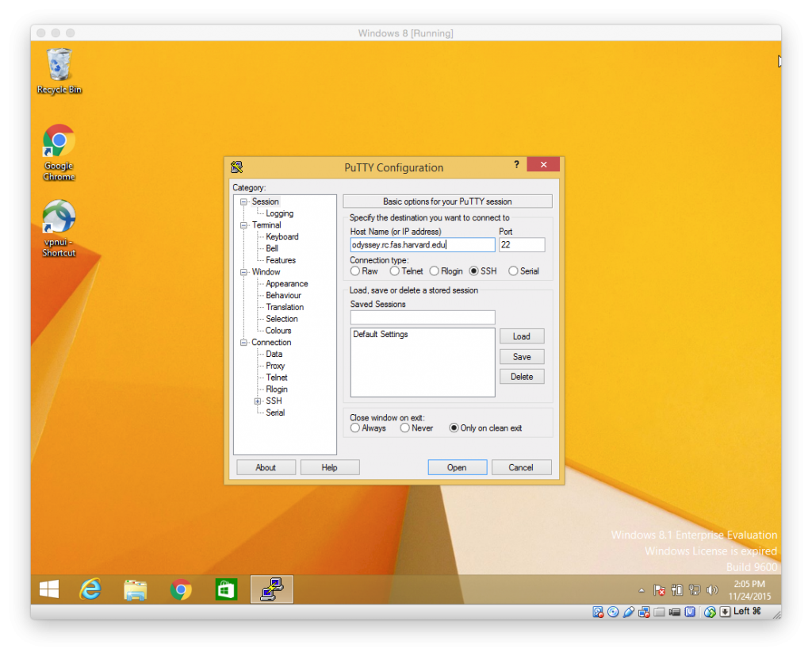This screenshot has width=812, height=656.
Task: Click the network tray icon
Action: click(695, 590)
